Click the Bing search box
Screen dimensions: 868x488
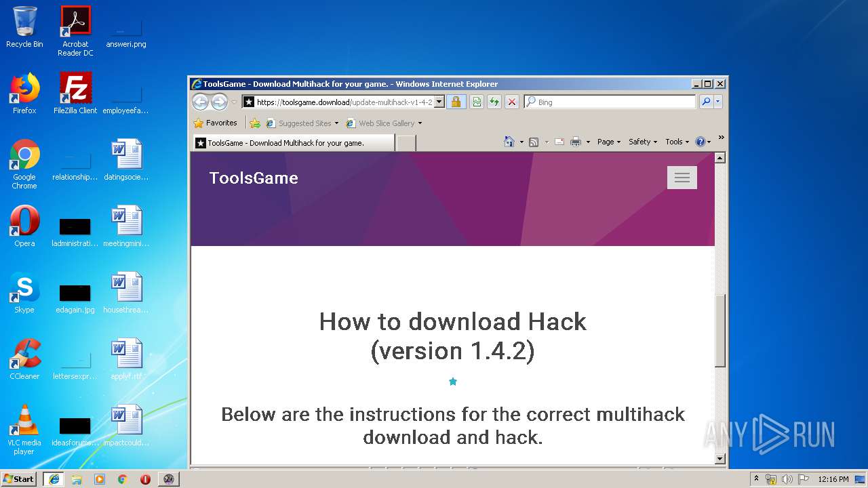(610, 102)
